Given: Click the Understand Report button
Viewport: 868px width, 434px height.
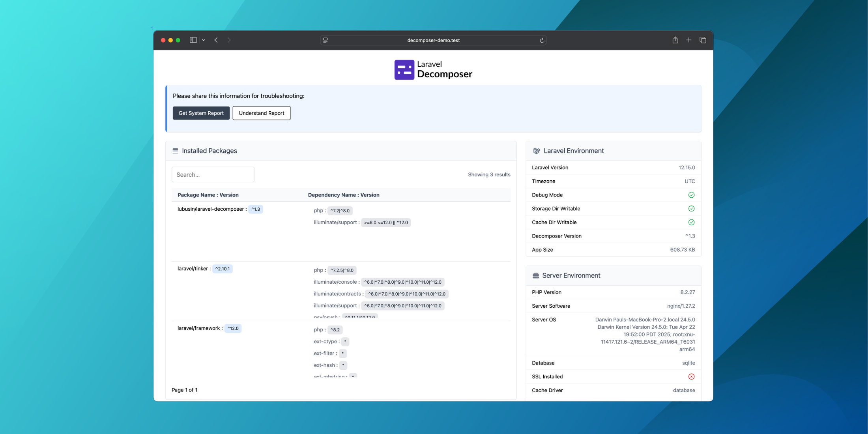Looking at the screenshot, I should point(261,113).
